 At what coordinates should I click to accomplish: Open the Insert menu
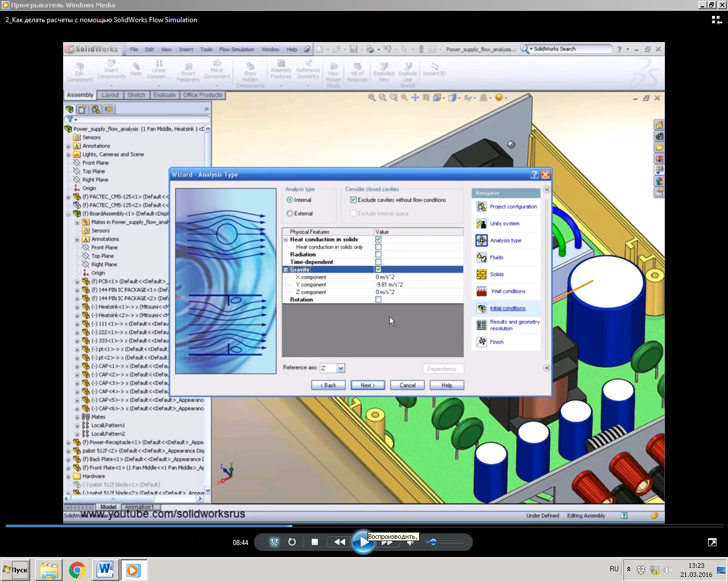tap(186, 49)
